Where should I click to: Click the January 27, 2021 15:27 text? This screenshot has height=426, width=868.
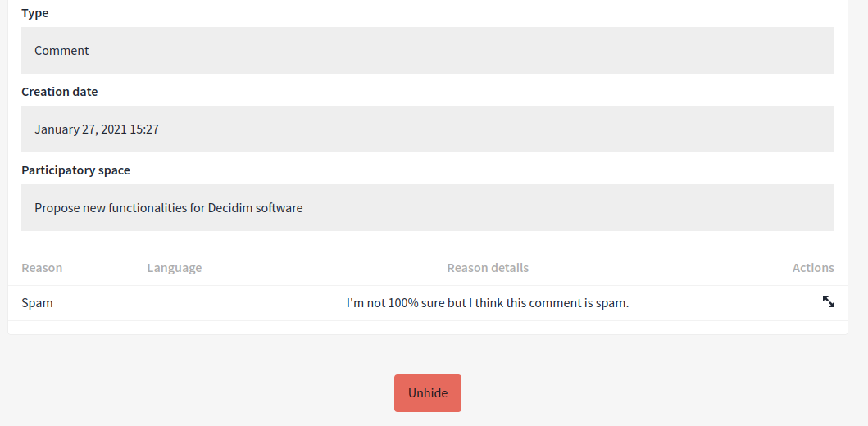tap(97, 129)
